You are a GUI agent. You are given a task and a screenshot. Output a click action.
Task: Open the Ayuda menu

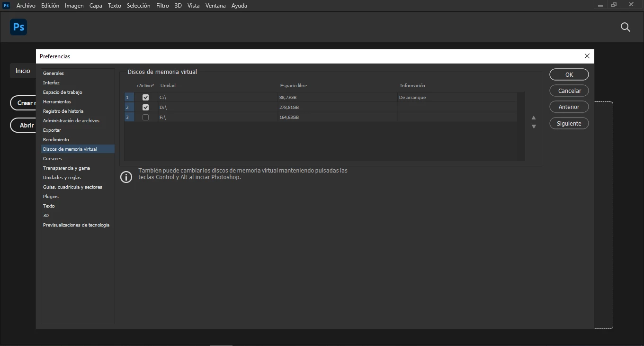pyautogui.click(x=239, y=6)
